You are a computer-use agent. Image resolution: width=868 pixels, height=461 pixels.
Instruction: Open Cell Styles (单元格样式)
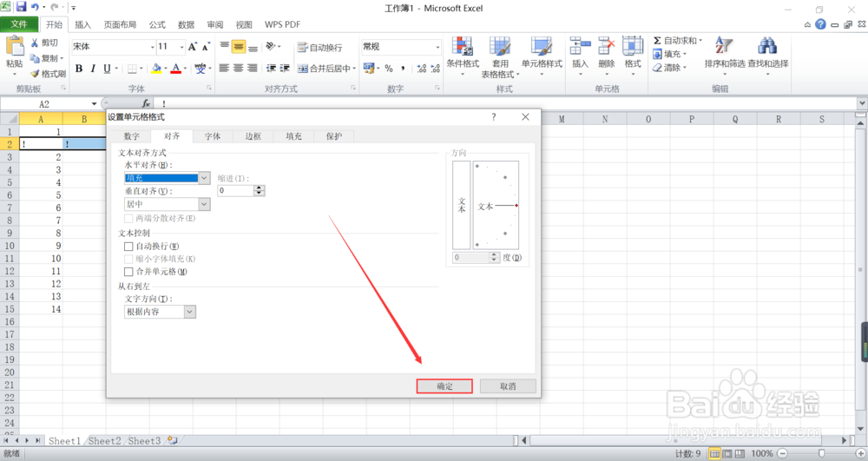[x=542, y=56]
